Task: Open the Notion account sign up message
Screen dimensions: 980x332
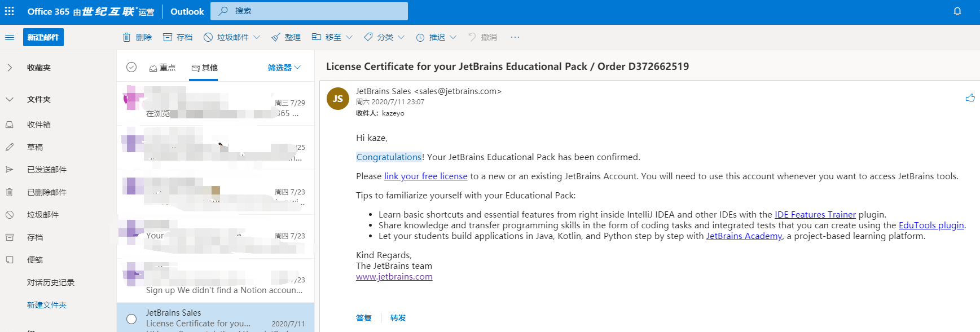Action: pos(216,281)
